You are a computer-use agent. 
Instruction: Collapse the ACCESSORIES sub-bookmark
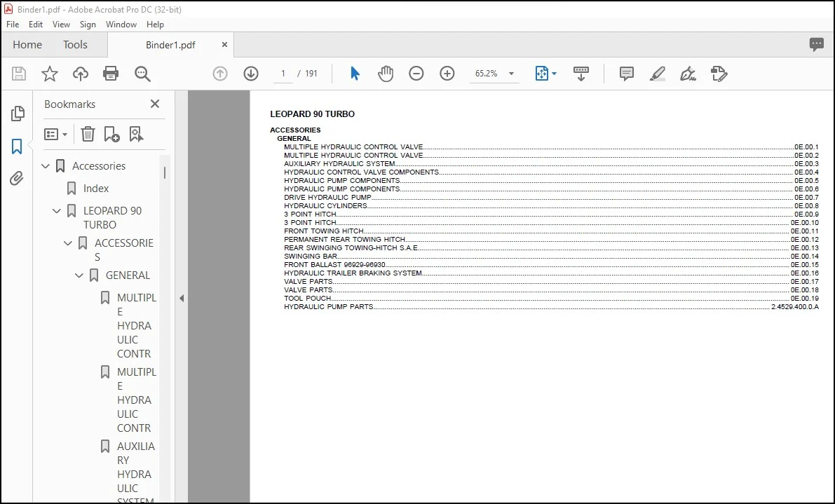(x=68, y=243)
